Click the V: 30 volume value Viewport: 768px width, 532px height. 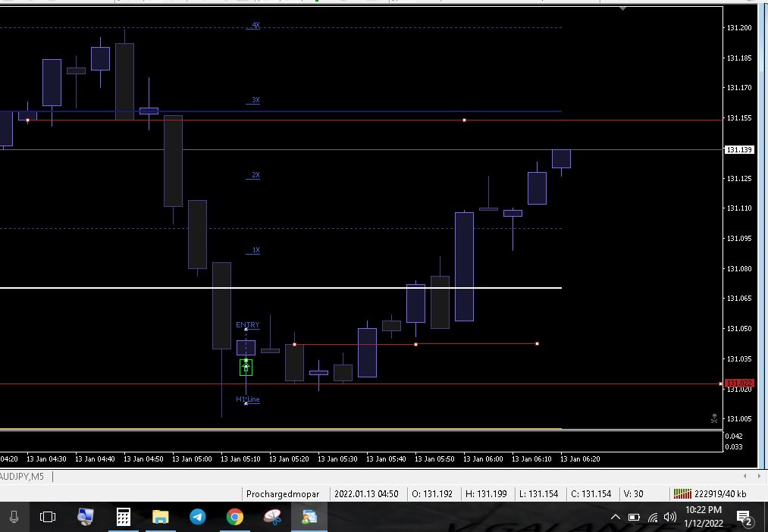(x=633, y=494)
